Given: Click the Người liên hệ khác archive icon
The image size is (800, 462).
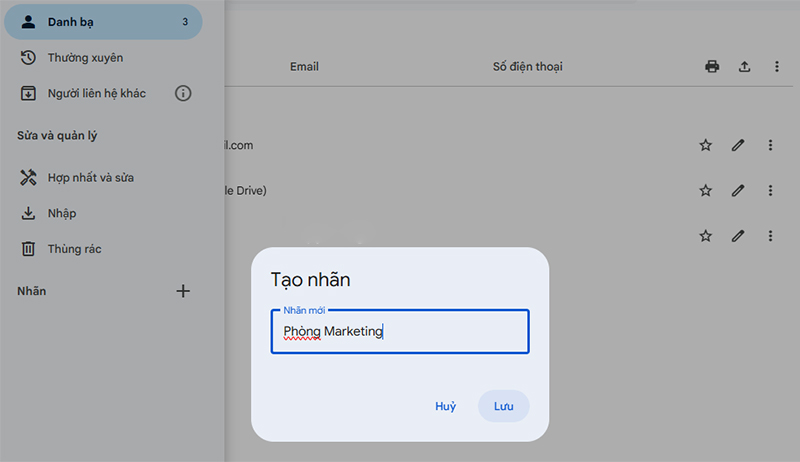Looking at the screenshot, I should point(28,93).
